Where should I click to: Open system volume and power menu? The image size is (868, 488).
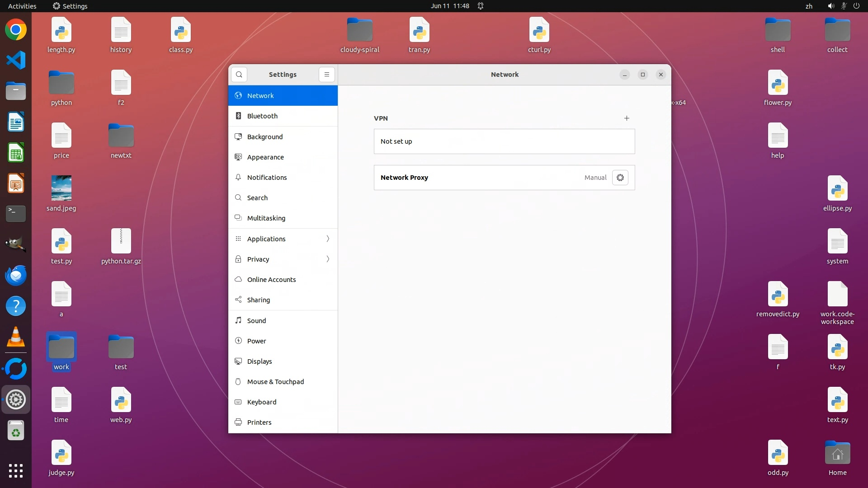point(843,6)
